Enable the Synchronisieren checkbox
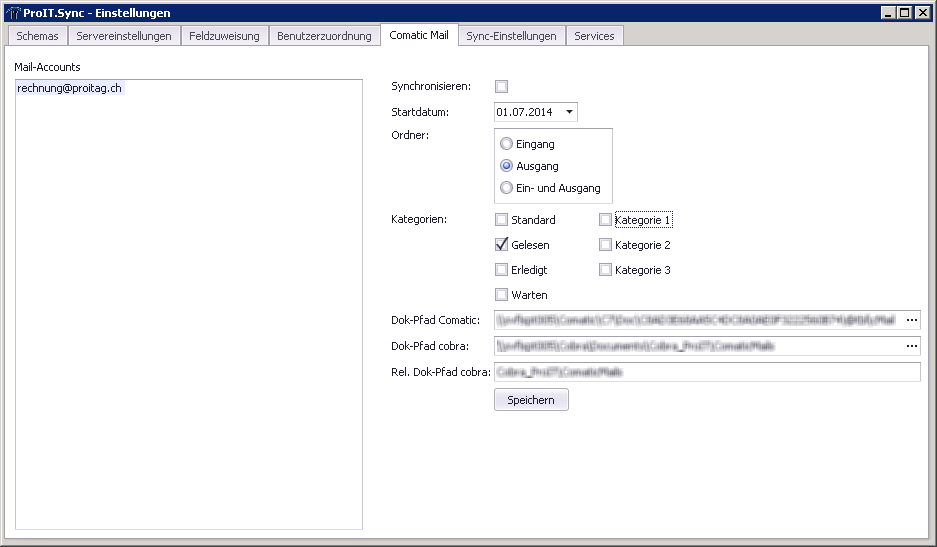 pyautogui.click(x=501, y=87)
